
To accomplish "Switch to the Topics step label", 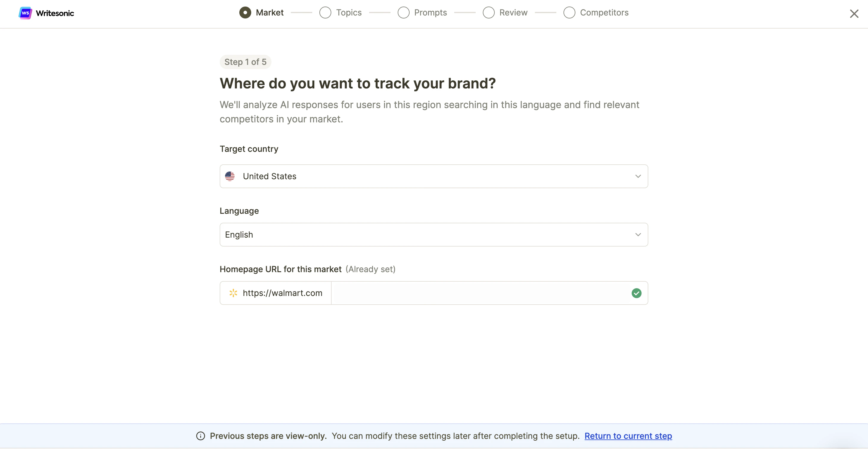I will 349,13.
